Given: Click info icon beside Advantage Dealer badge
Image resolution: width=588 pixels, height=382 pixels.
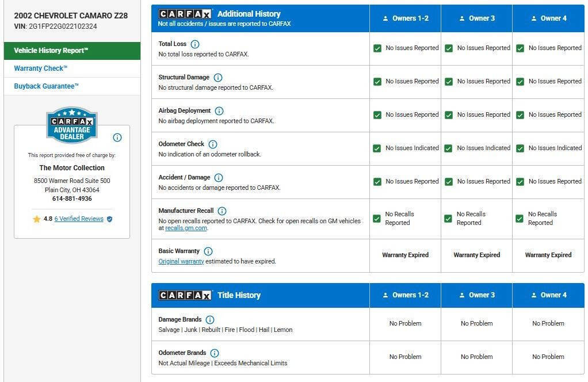Looking at the screenshot, I should click(117, 137).
